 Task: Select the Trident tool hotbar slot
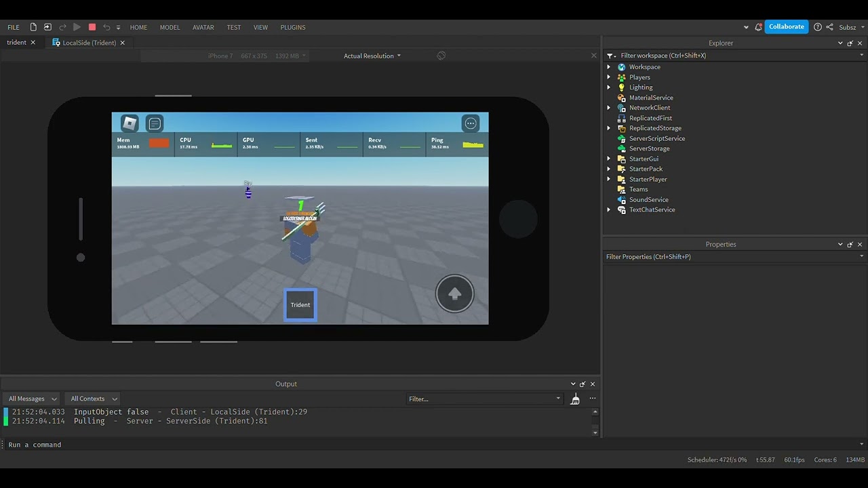(x=300, y=305)
